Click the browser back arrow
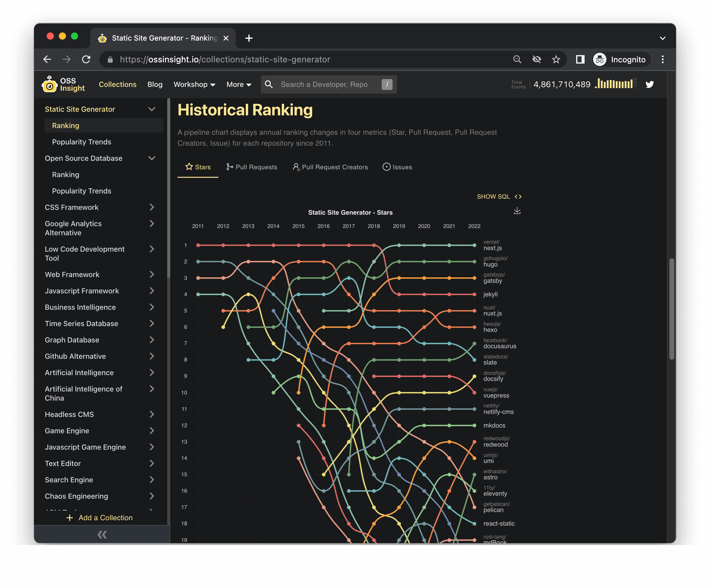The height and width of the screenshot is (588, 710). pos(47,59)
